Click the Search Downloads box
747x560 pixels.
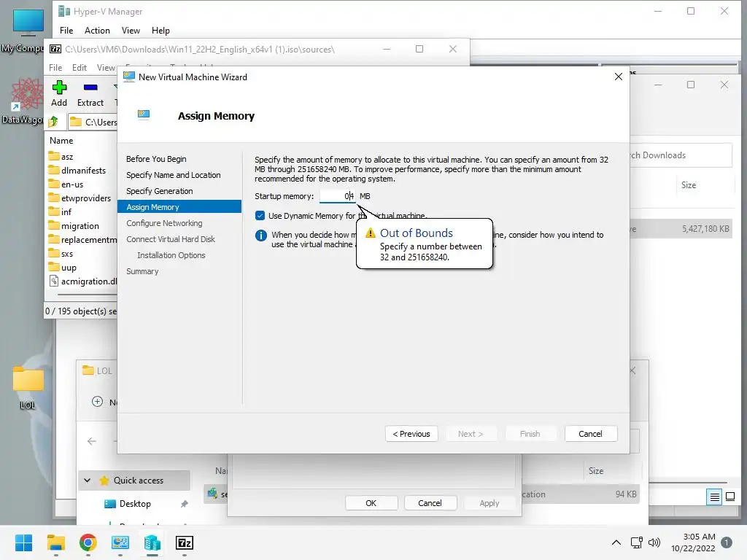681,155
